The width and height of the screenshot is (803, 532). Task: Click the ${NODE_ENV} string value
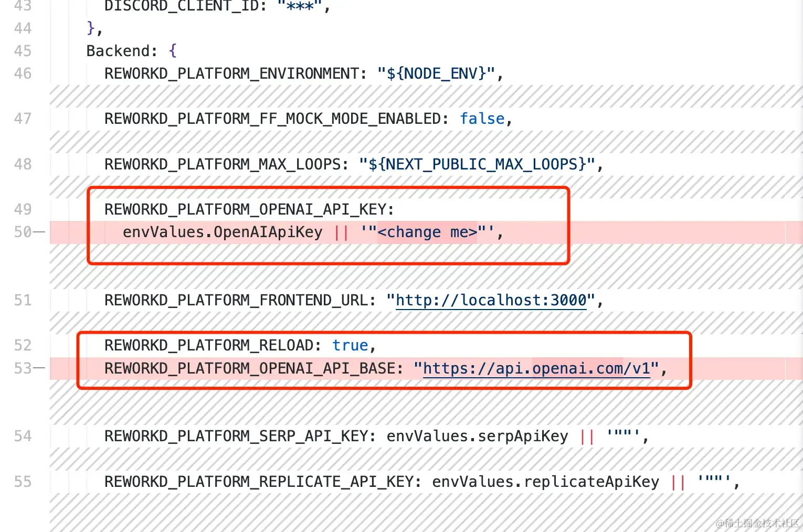pos(436,73)
